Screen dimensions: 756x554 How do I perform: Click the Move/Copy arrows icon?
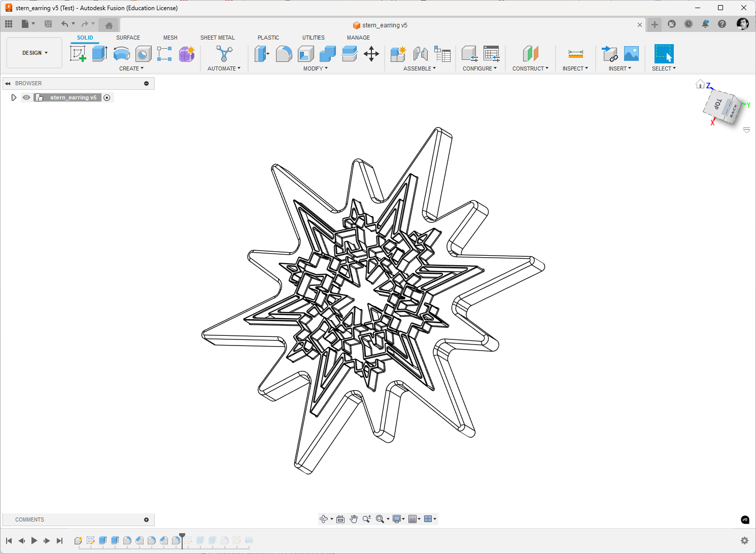pos(371,53)
